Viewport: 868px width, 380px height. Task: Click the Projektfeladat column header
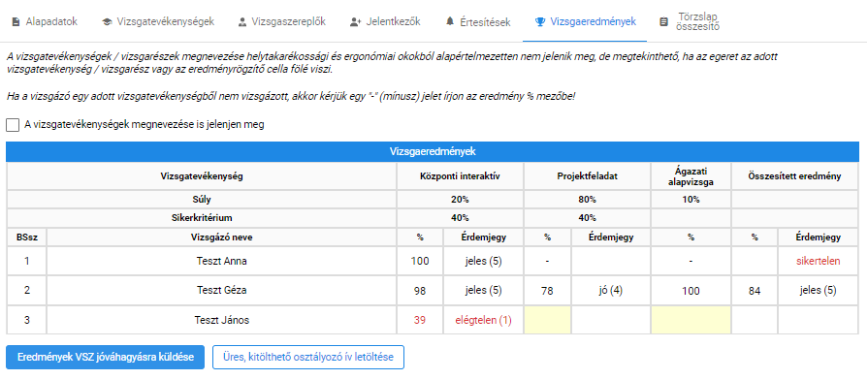[x=587, y=176]
